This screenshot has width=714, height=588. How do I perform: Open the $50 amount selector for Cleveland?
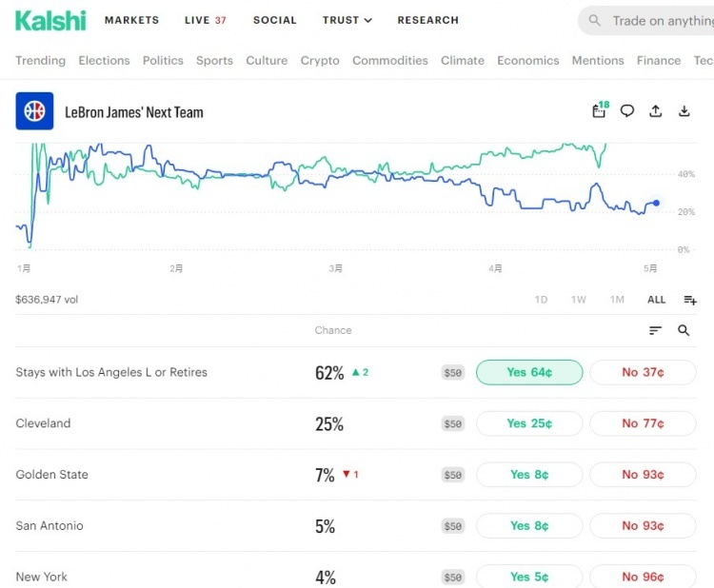tap(453, 423)
